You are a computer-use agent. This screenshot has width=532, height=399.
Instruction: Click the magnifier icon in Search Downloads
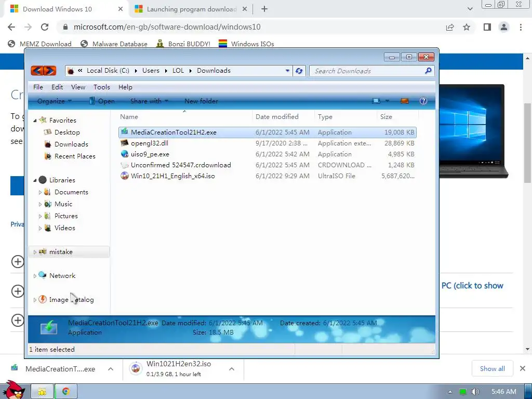(x=428, y=71)
